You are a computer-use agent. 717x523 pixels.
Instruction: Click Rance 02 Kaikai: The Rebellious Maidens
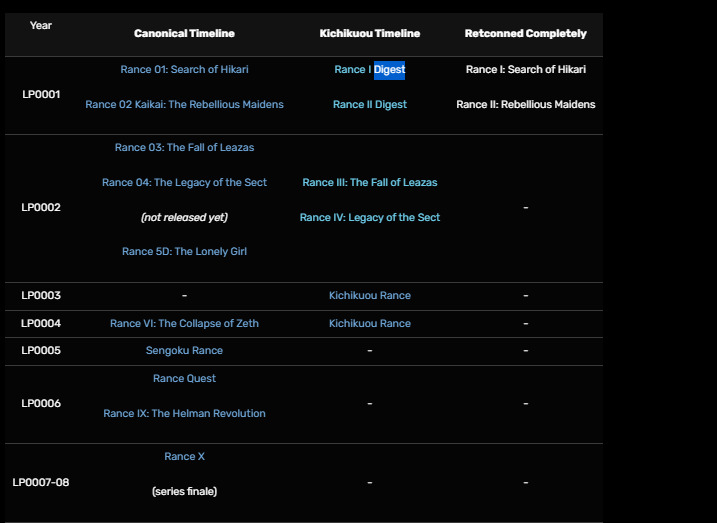tap(184, 105)
